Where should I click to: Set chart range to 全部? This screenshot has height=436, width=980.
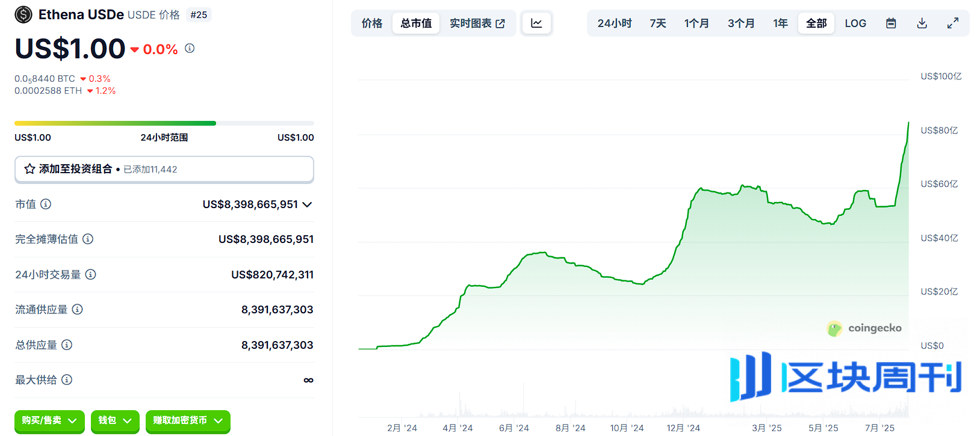pos(816,23)
